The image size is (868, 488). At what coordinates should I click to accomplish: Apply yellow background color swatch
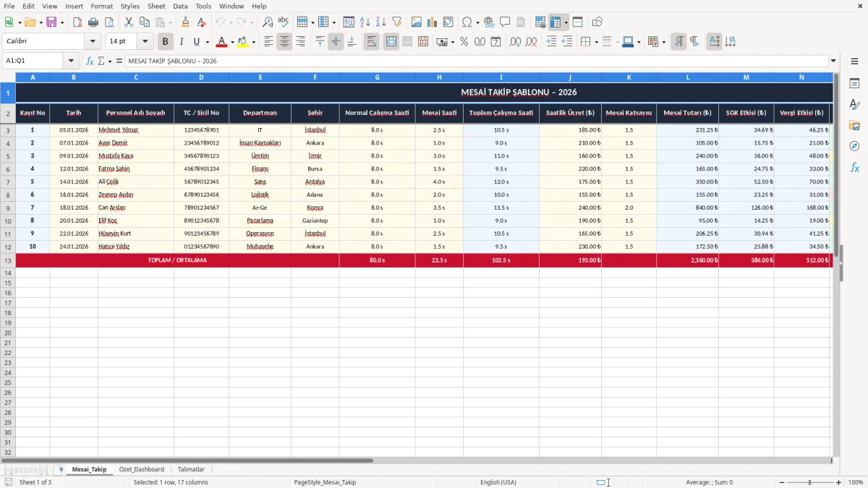(243, 42)
